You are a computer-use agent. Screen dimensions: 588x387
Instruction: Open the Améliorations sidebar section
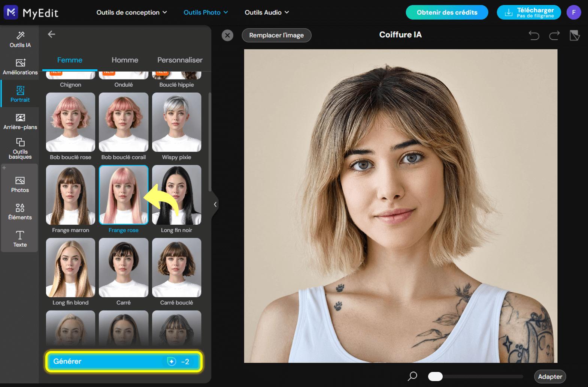(20, 67)
